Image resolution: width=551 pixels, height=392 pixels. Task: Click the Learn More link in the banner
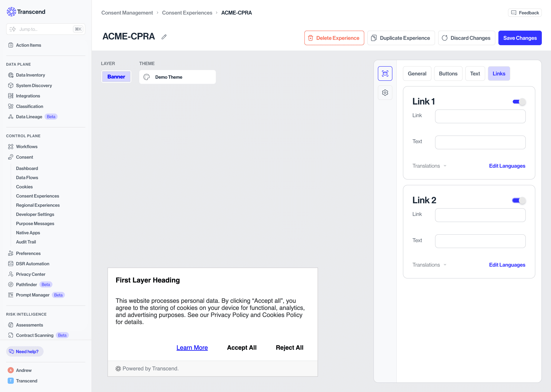(192, 348)
